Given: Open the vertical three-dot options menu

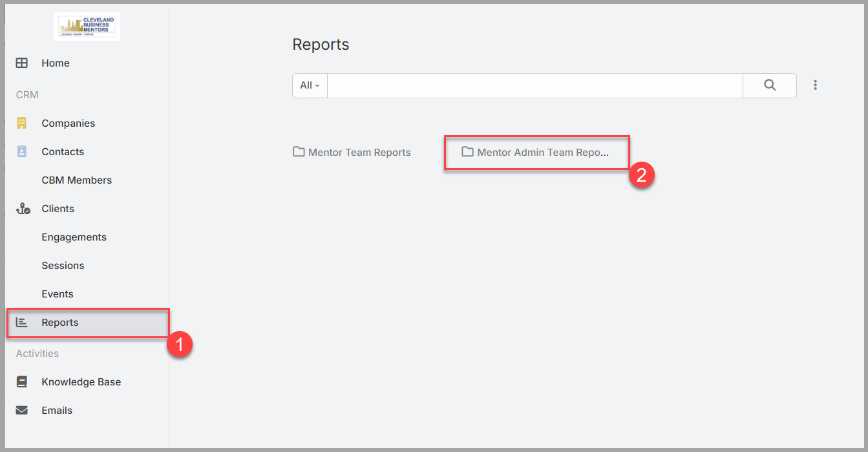Looking at the screenshot, I should [816, 85].
